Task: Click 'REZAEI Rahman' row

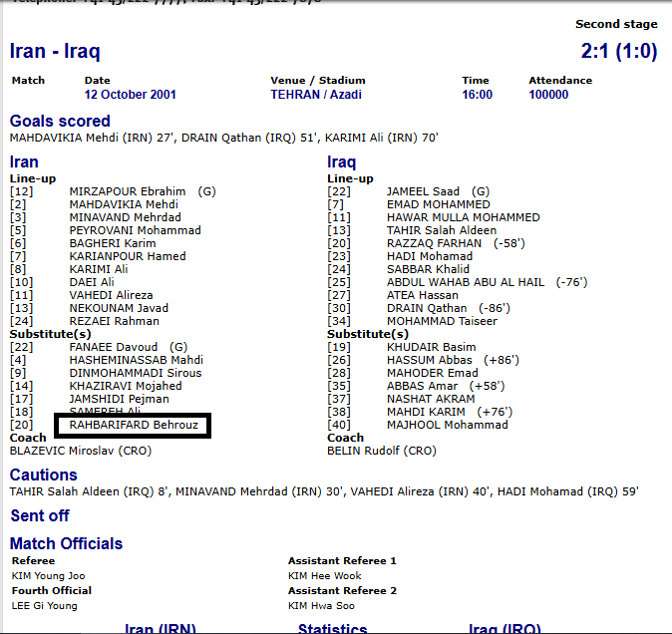Action: click(x=114, y=321)
